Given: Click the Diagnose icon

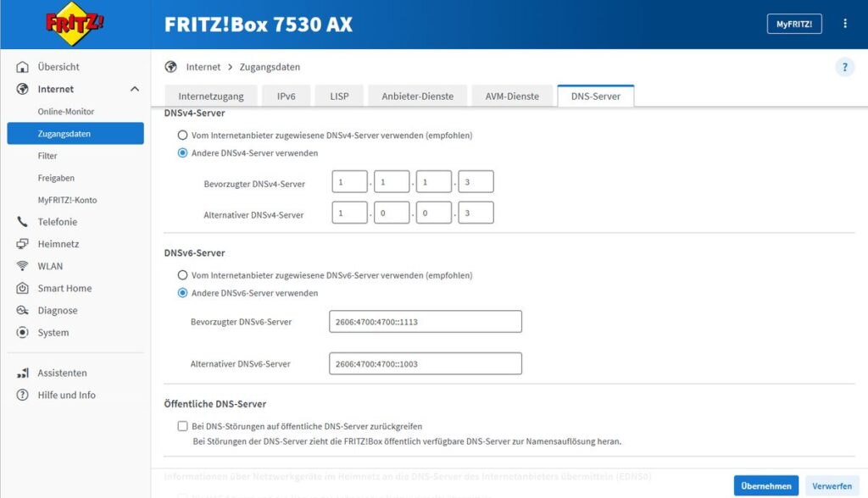Looking at the screenshot, I should click(22, 311).
